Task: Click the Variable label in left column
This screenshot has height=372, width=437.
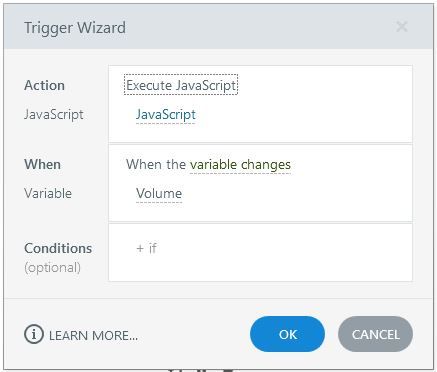Action: (48, 193)
